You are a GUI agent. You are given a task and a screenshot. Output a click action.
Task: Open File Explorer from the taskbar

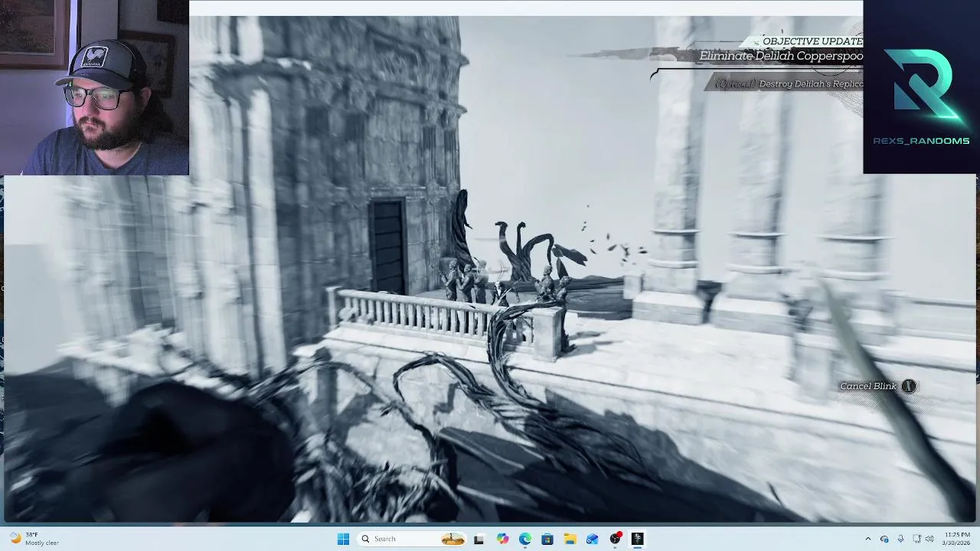click(570, 539)
